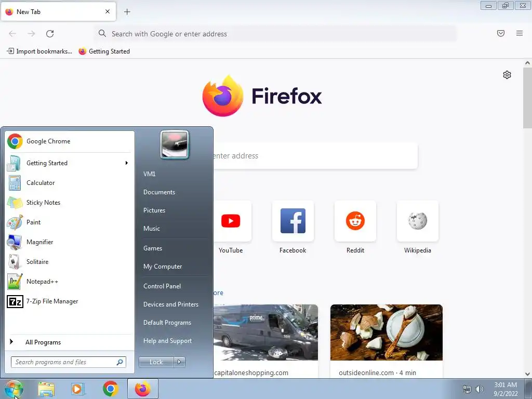
Task: Open a new tab with plus button
Action: coord(127,12)
